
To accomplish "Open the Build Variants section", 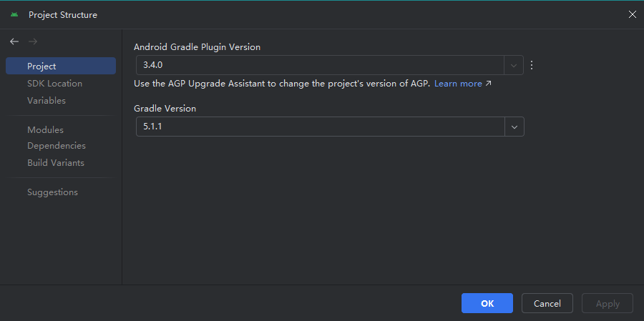I will (55, 162).
